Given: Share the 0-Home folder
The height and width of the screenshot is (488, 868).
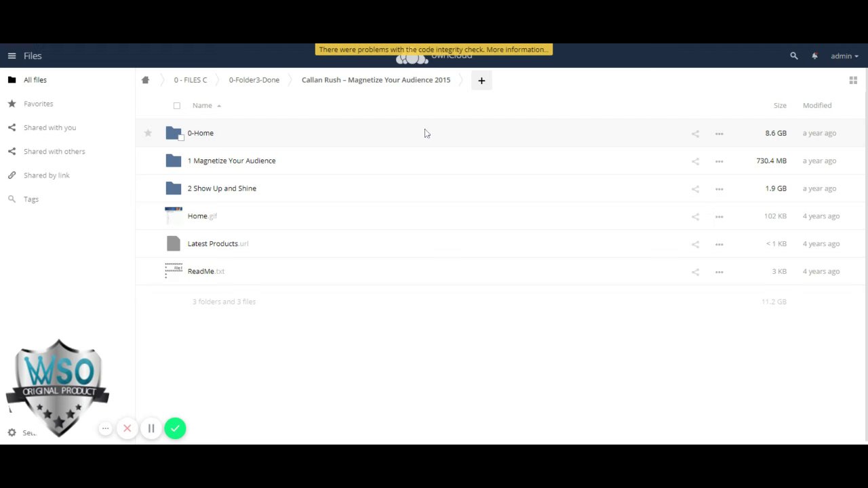Looking at the screenshot, I should [695, 134].
